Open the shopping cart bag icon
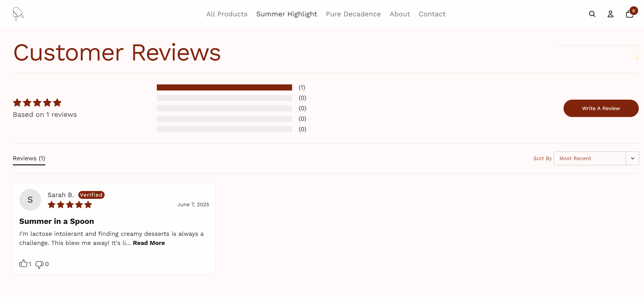Image resolution: width=644 pixels, height=303 pixels. (x=629, y=15)
